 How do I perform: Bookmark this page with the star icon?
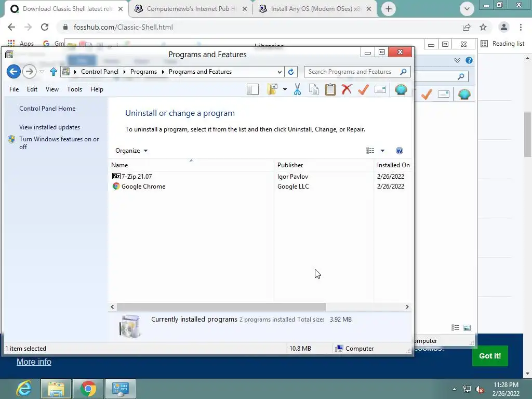click(x=483, y=27)
